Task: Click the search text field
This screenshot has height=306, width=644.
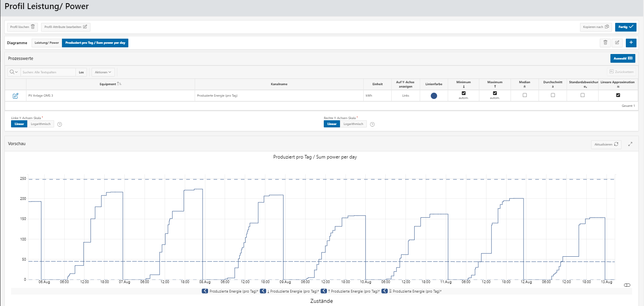Action: coord(47,72)
